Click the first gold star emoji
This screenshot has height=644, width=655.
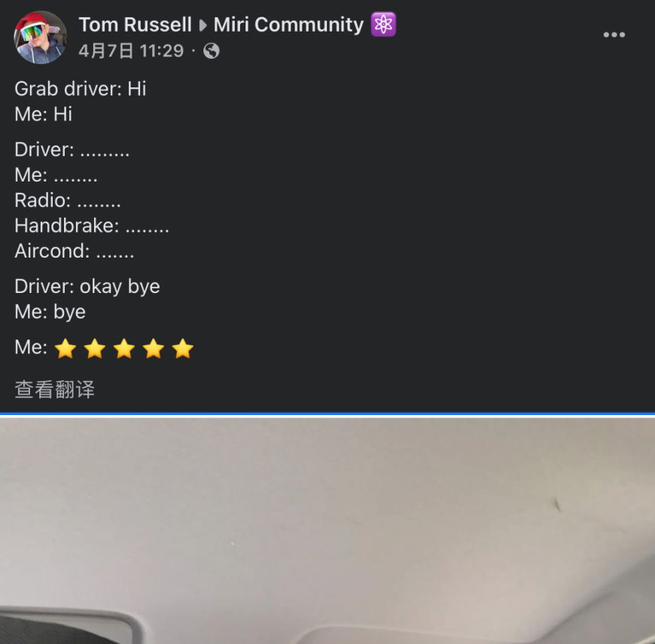(65, 349)
